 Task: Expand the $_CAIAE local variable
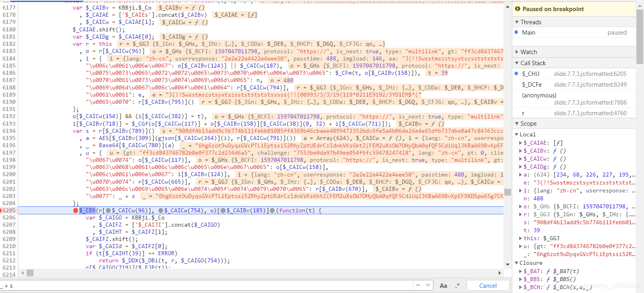521,143
